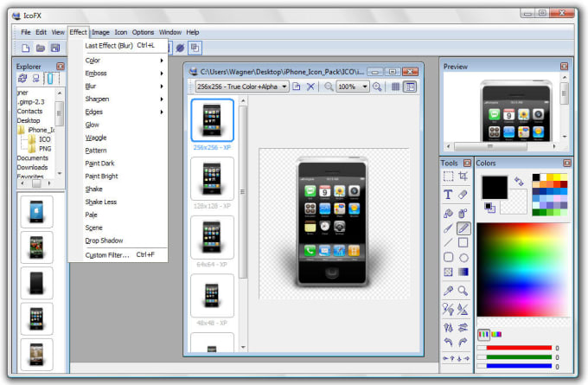Switch to HSB color sliders mode
588x385 pixels.
(x=496, y=334)
